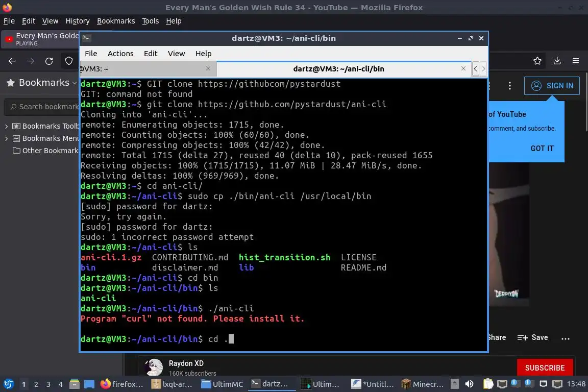Select Other Bookmarks folder
The width and height of the screenshot is (588, 392).
(x=45, y=151)
